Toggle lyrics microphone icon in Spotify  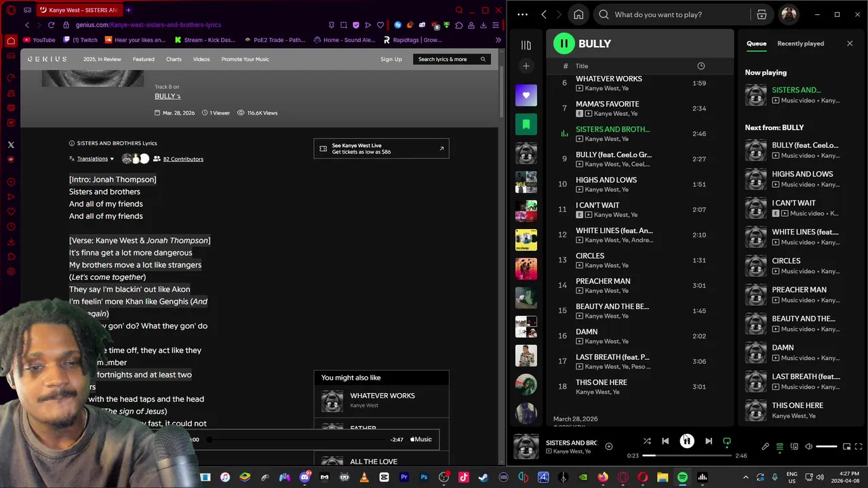pyautogui.click(x=766, y=447)
